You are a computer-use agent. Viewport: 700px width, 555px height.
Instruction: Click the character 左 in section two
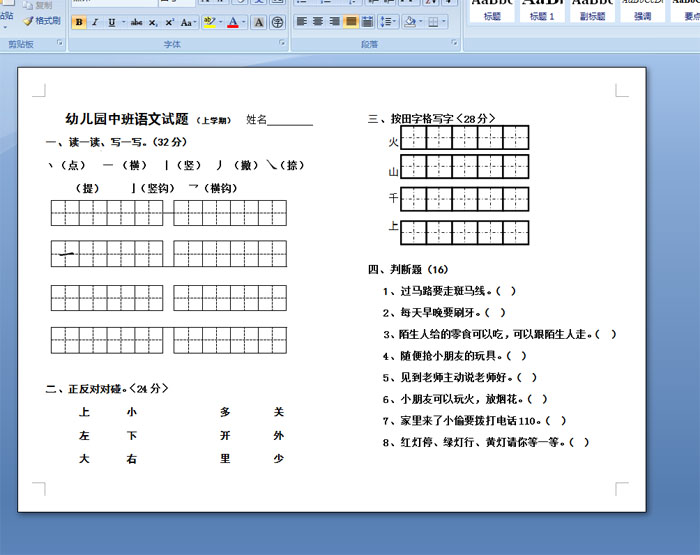(x=84, y=435)
